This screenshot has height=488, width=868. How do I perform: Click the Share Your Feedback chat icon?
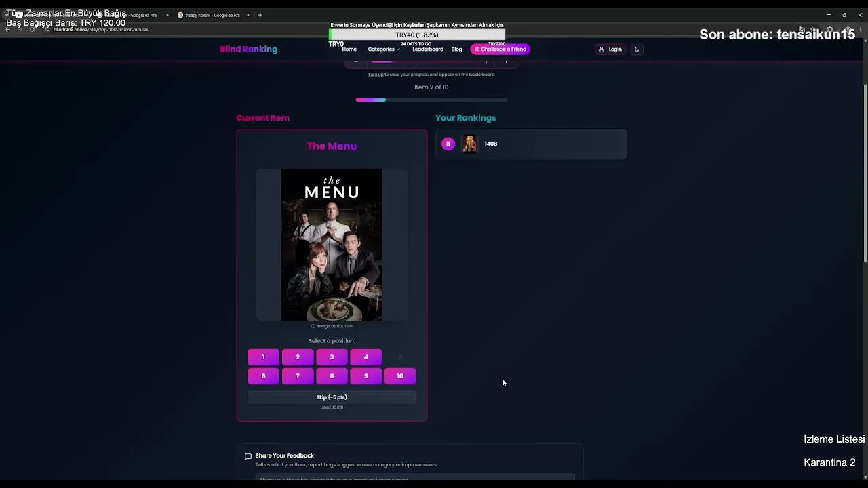(248, 456)
